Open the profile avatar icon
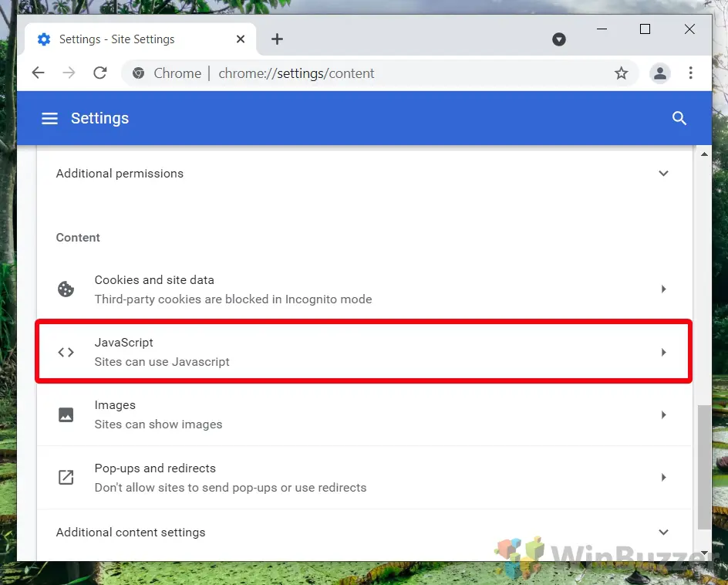 (x=659, y=73)
